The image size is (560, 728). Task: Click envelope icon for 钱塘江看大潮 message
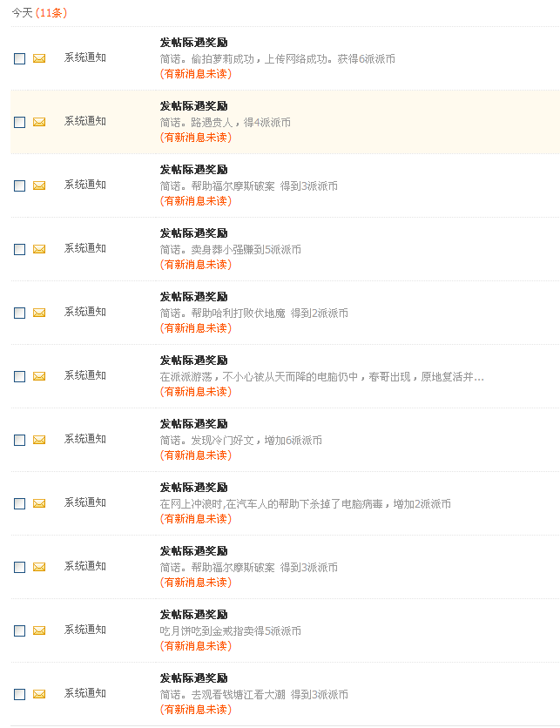(x=39, y=694)
